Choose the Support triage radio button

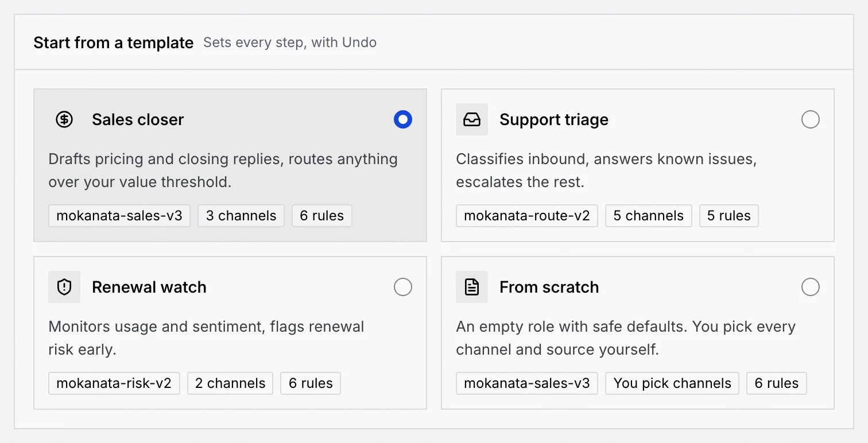[811, 119]
